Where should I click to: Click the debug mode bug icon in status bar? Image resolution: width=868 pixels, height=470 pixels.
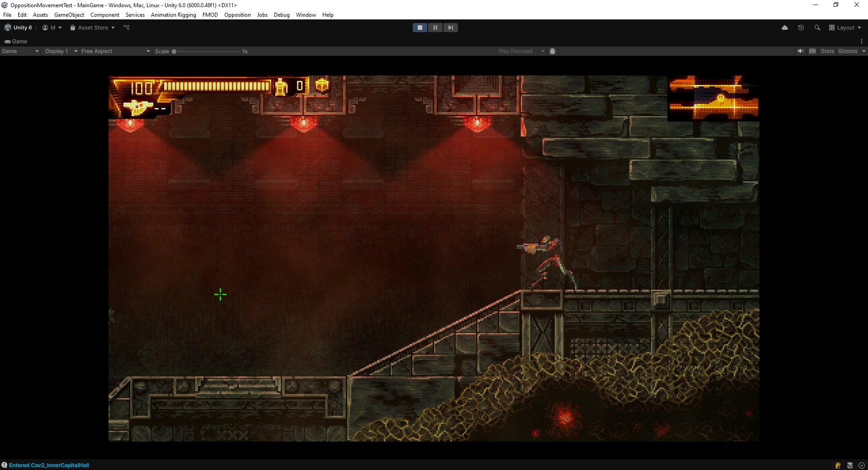pyautogui.click(x=838, y=465)
